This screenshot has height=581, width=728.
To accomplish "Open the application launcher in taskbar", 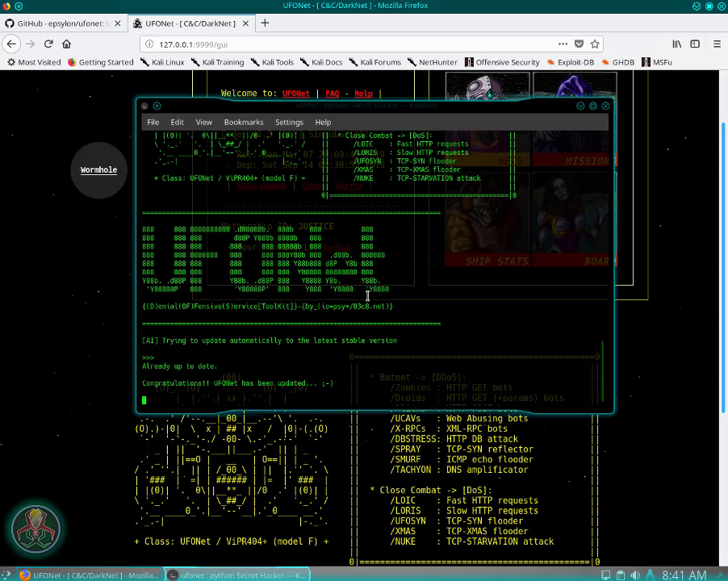I will [6, 575].
